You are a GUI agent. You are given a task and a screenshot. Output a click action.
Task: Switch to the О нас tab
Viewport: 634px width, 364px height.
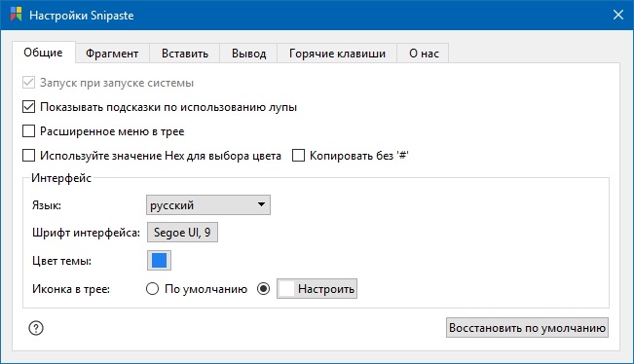point(424,54)
